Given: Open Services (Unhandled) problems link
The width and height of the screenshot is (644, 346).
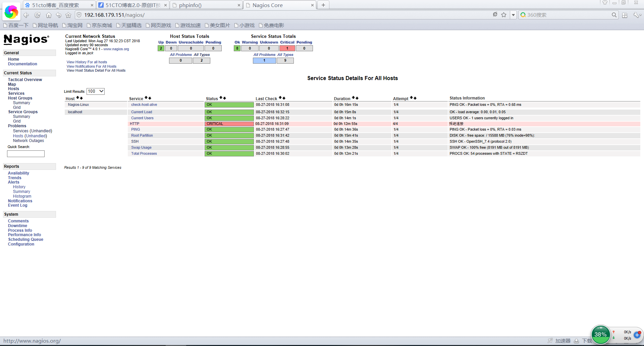Looking at the screenshot, I should (33, 131).
